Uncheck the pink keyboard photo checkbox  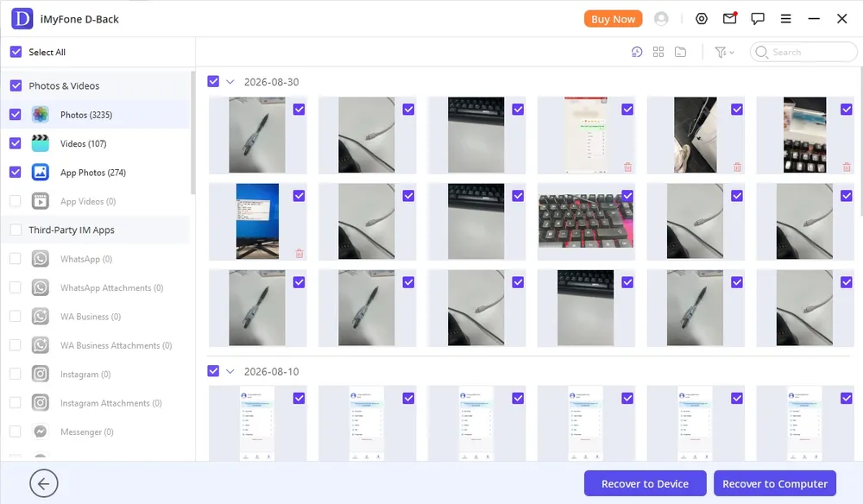pyautogui.click(x=627, y=195)
